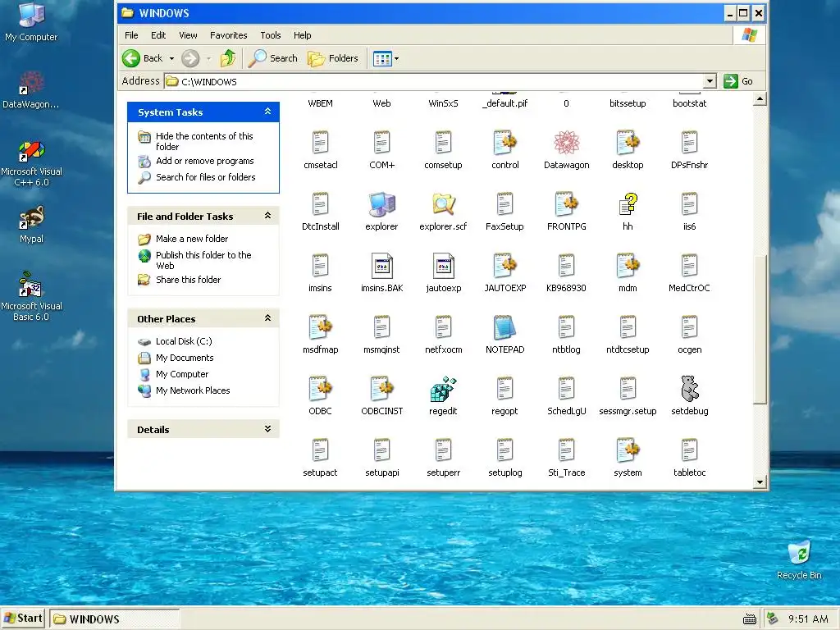Select the setupapi log file icon

click(382, 450)
